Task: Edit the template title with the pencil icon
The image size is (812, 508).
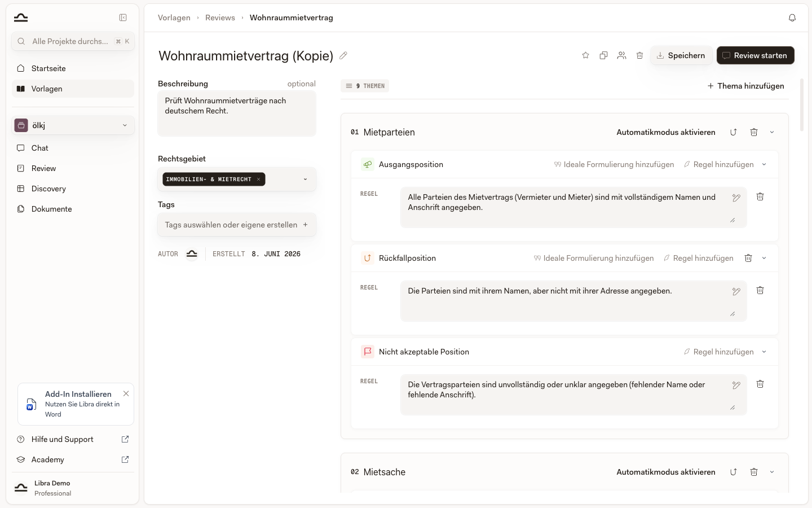Action: click(343, 55)
